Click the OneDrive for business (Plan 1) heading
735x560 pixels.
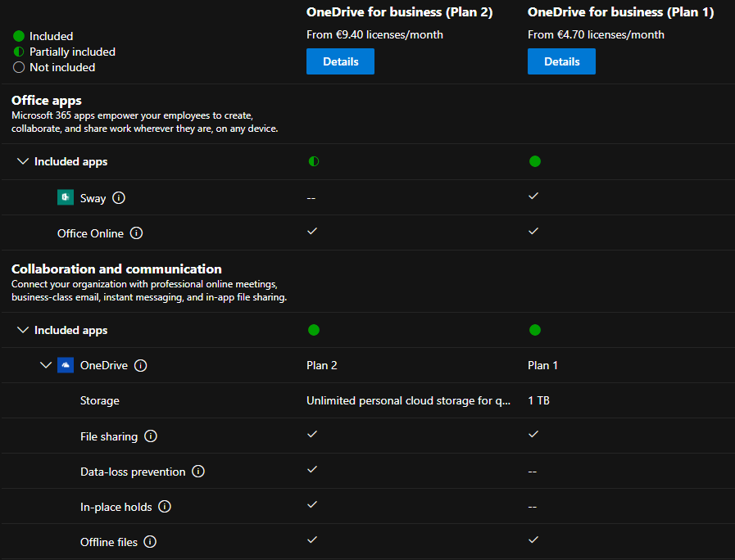coord(620,12)
